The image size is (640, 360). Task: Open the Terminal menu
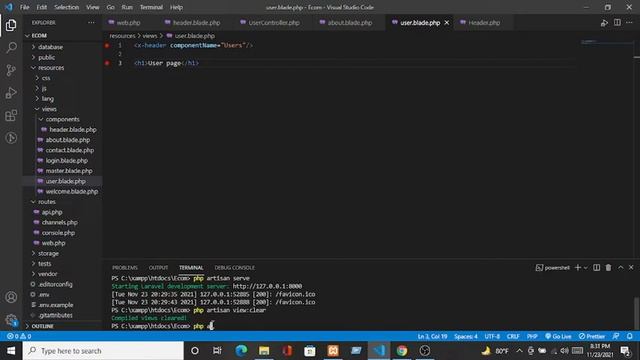[151, 7]
